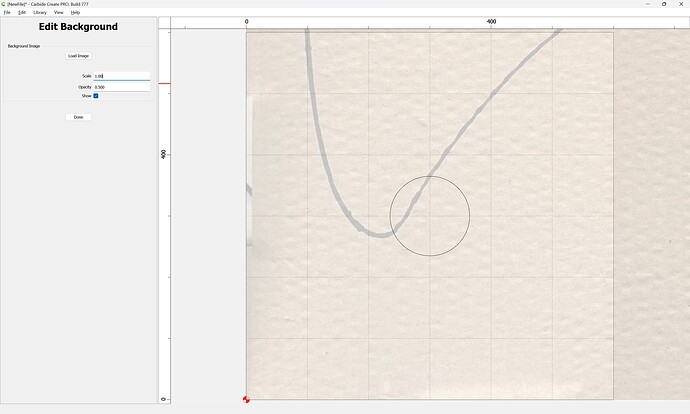
Task: Click into the Scale input field
Action: pyautogui.click(x=121, y=76)
